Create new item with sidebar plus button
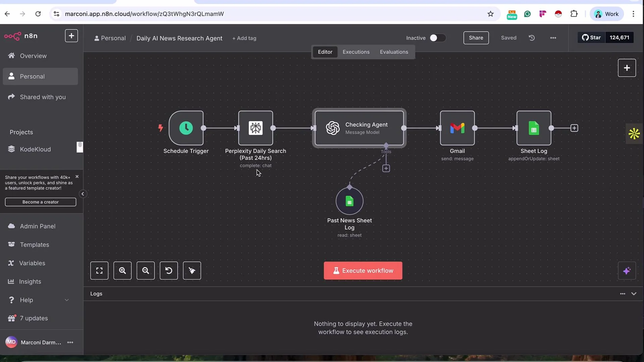 tap(71, 36)
